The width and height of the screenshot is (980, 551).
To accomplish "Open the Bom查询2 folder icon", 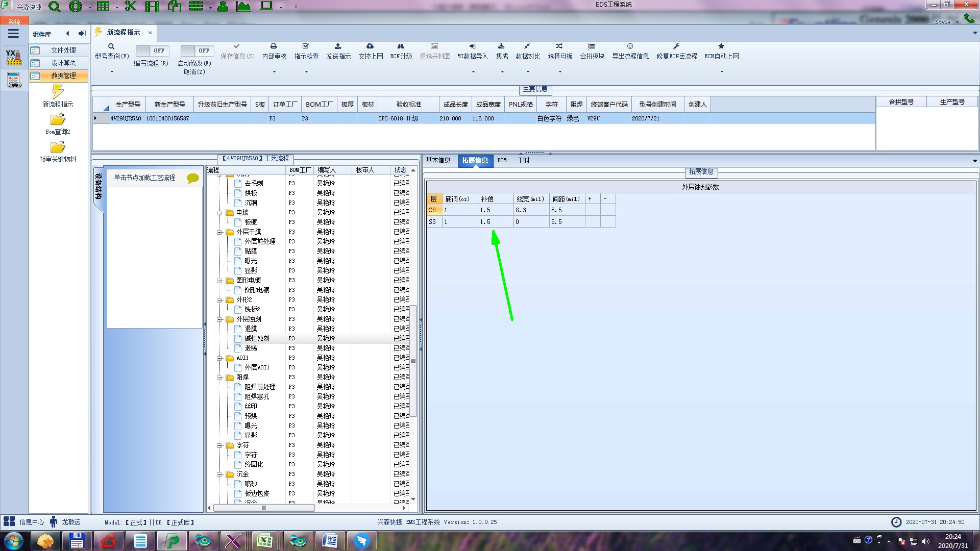I will [x=58, y=120].
